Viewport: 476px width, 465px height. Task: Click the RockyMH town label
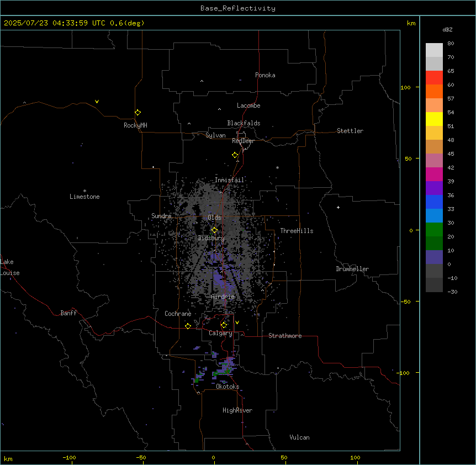[x=135, y=125]
